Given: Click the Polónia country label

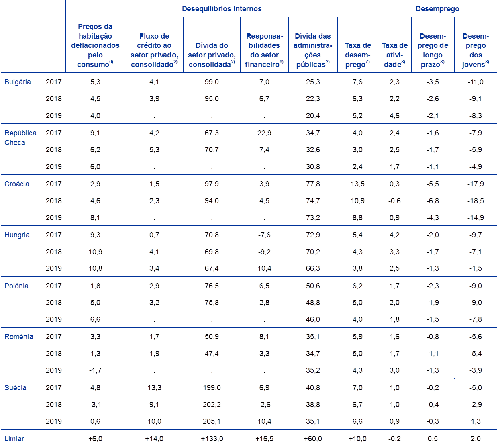Looking at the screenshot, I should (16, 286).
